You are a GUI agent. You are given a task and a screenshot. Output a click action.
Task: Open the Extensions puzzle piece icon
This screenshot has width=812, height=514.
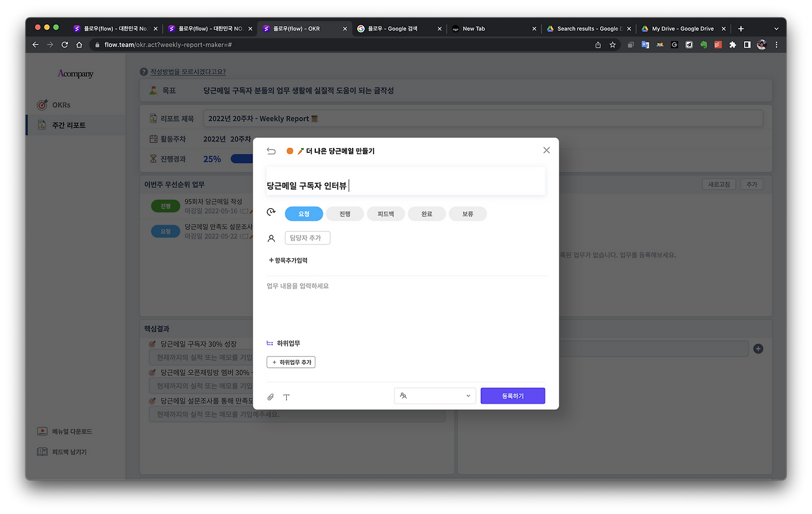[x=733, y=44]
